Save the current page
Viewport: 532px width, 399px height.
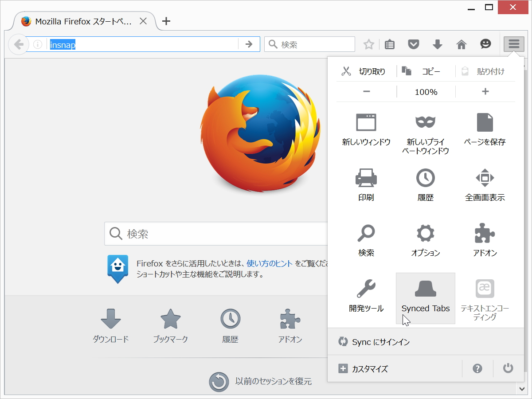485,129
